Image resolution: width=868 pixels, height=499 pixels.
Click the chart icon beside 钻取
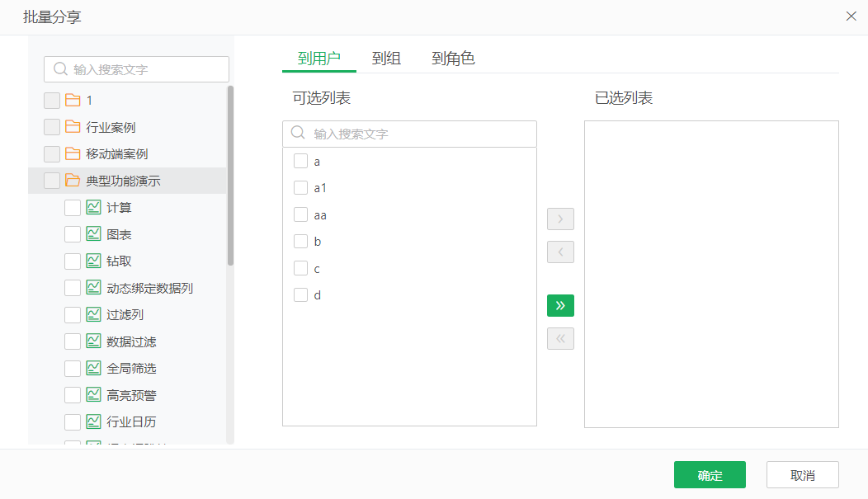[x=93, y=261]
